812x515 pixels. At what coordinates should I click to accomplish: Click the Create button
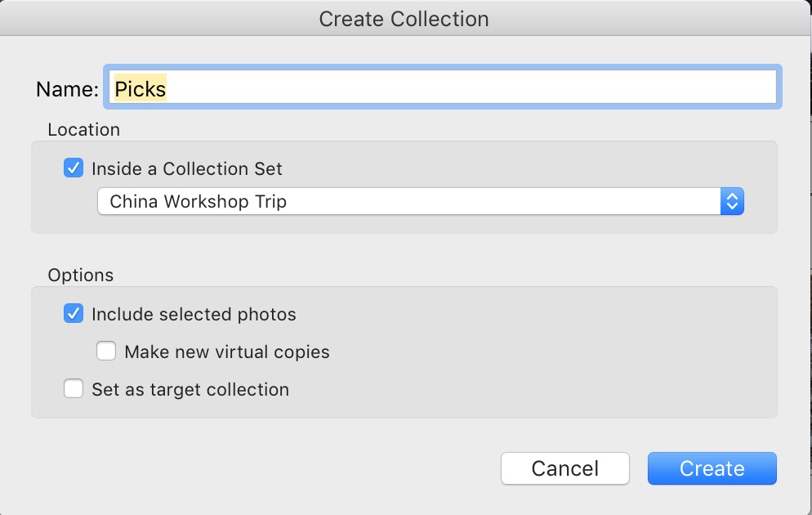pos(712,468)
